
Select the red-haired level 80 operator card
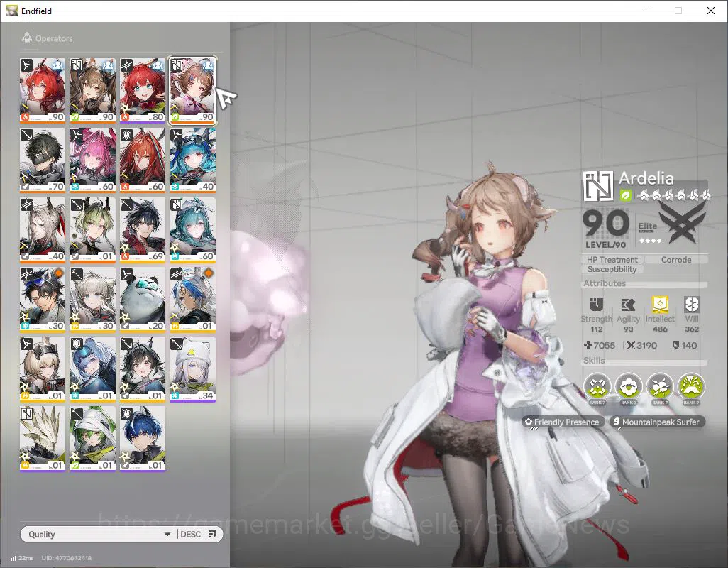tap(143, 89)
